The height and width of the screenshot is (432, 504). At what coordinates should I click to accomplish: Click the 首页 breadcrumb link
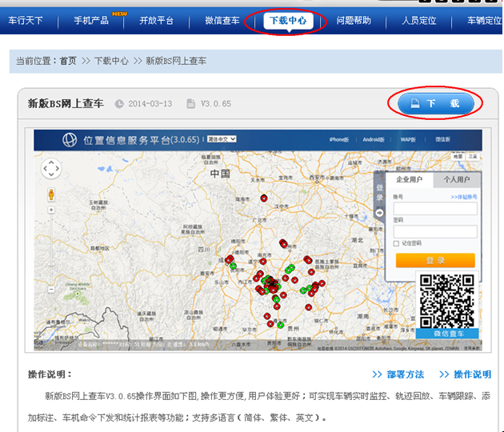coord(68,61)
